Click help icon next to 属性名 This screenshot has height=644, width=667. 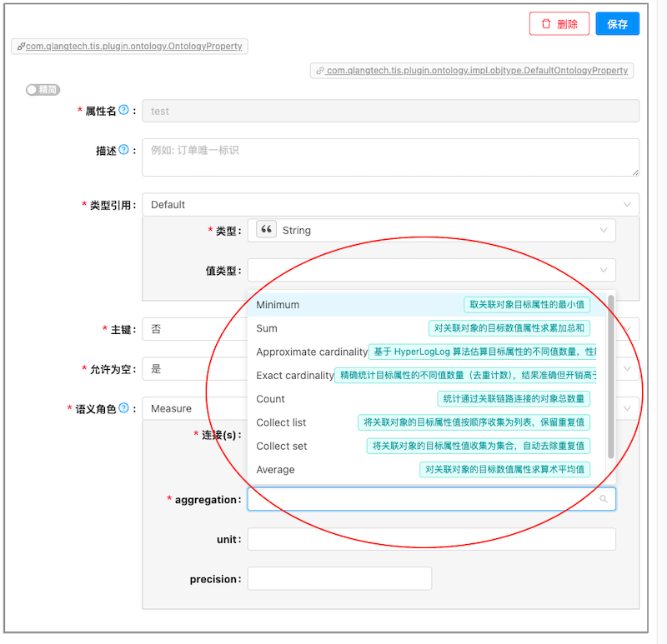tap(123, 110)
